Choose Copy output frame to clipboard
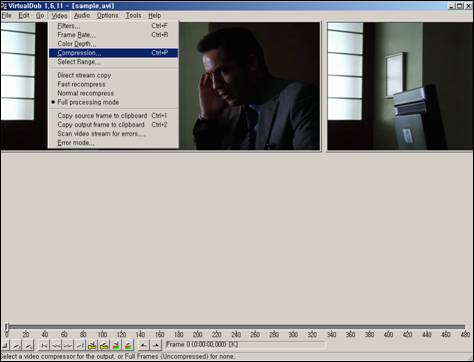 tap(113, 124)
